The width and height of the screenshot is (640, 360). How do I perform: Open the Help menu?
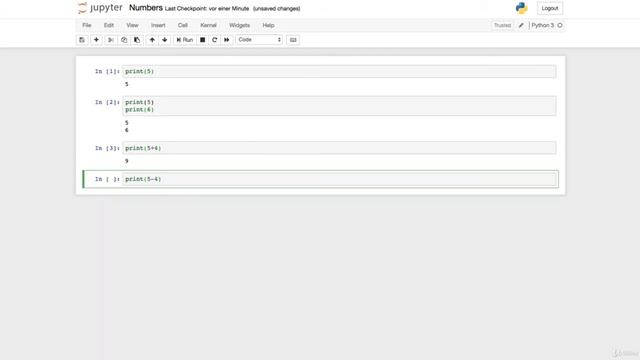268,25
